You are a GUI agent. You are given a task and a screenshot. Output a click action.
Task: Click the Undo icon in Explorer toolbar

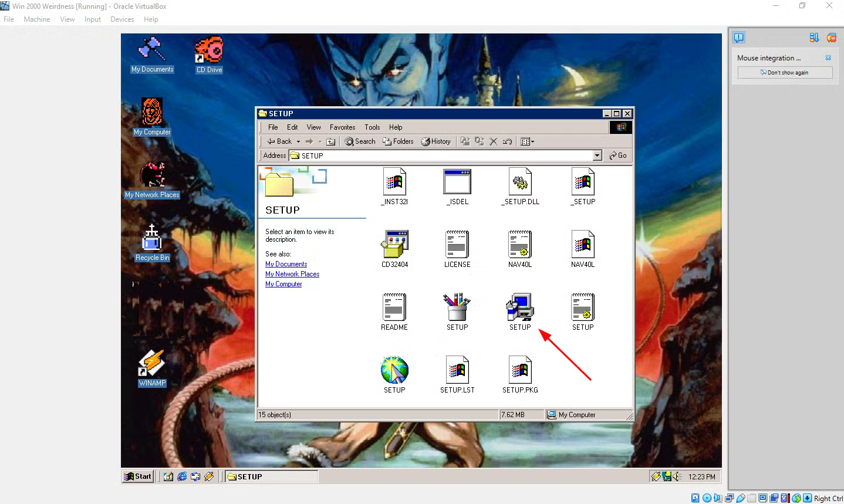pyautogui.click(x=507, y=141)
